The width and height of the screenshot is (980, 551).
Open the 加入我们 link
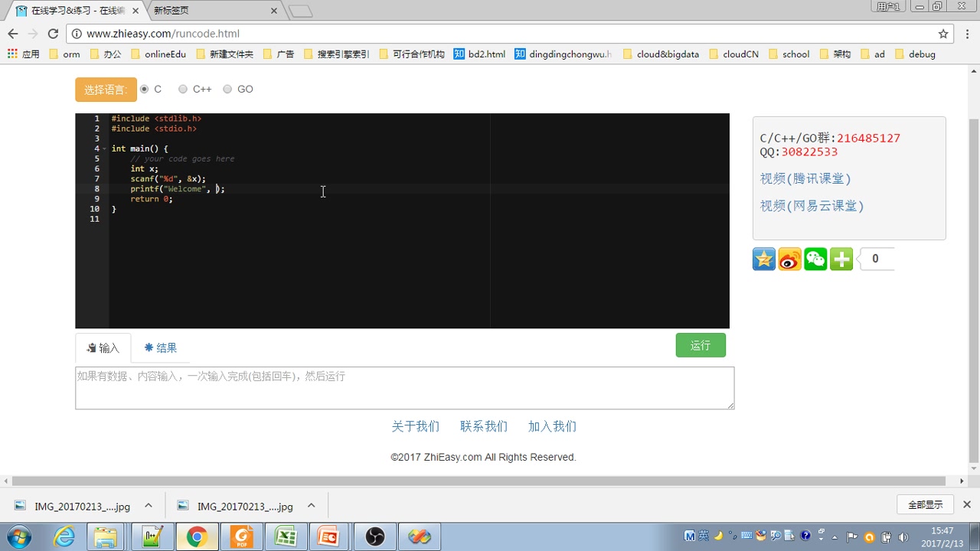[x=552, y=426]
